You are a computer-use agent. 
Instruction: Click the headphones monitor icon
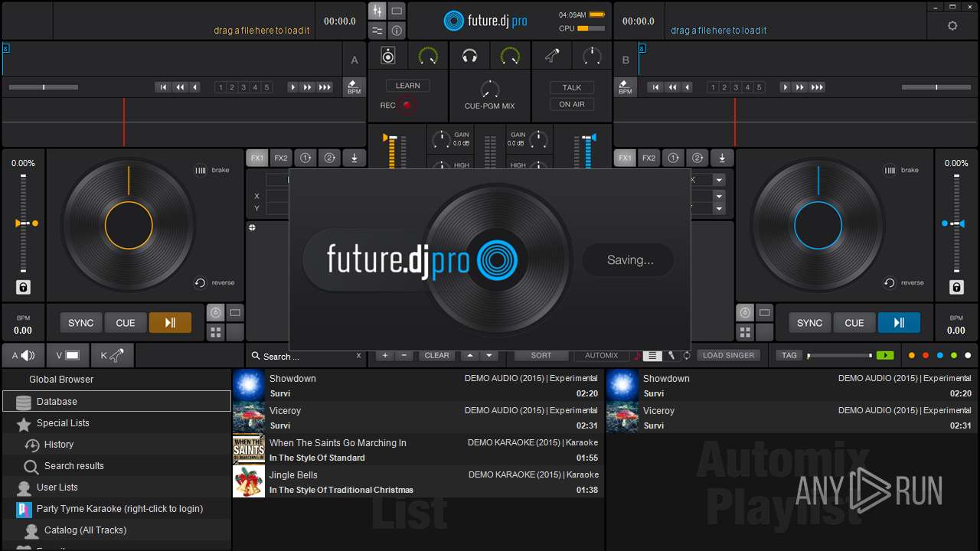click(470, 56)
